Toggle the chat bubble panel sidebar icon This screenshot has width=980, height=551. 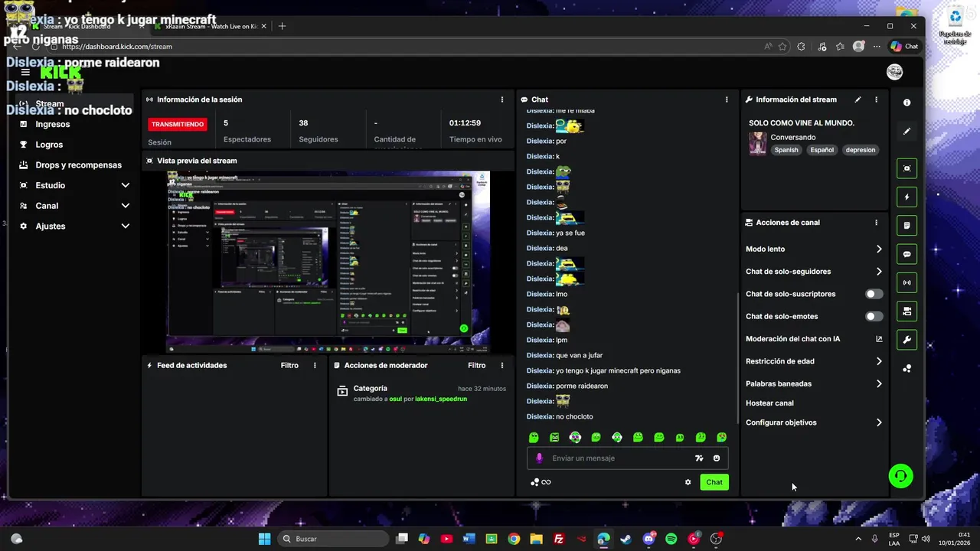click(x=906, y=254)
